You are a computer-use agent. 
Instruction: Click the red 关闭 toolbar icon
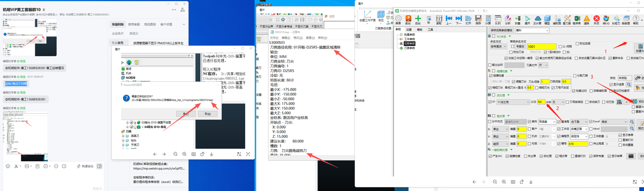click(x=597, y=20)
